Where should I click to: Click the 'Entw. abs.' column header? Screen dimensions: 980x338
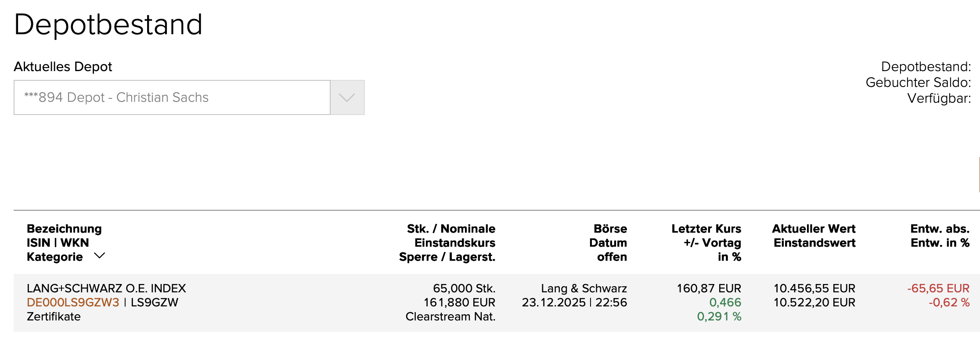940,229
